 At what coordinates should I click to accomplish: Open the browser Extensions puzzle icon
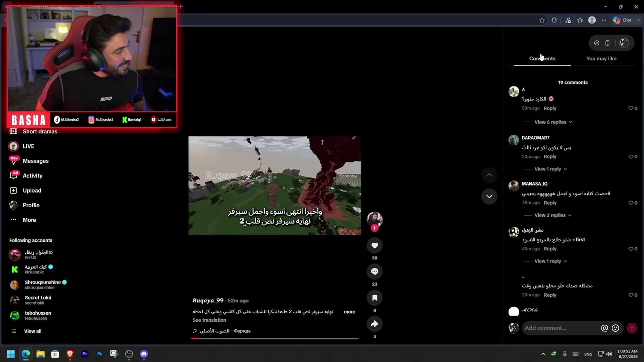(554, 20)
